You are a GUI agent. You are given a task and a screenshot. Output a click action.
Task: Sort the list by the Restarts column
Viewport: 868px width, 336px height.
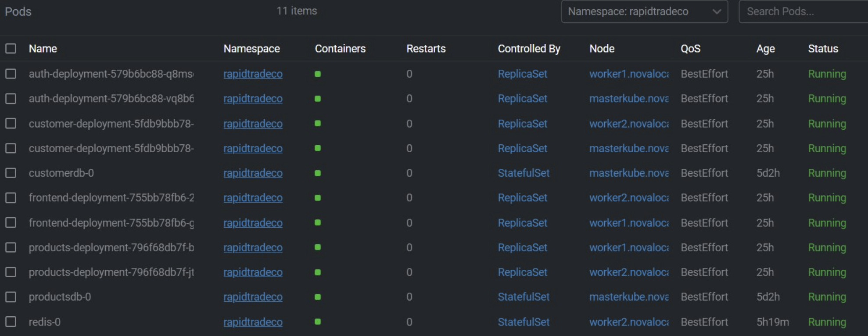coord(426,49)
